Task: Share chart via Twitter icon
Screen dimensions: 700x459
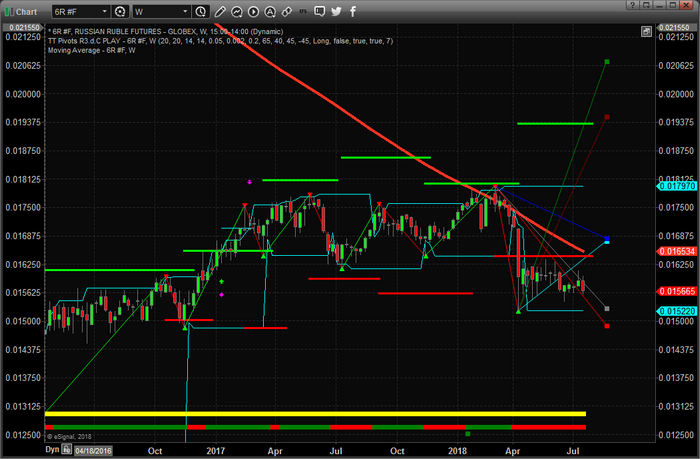Action: [x=336, y=12]
